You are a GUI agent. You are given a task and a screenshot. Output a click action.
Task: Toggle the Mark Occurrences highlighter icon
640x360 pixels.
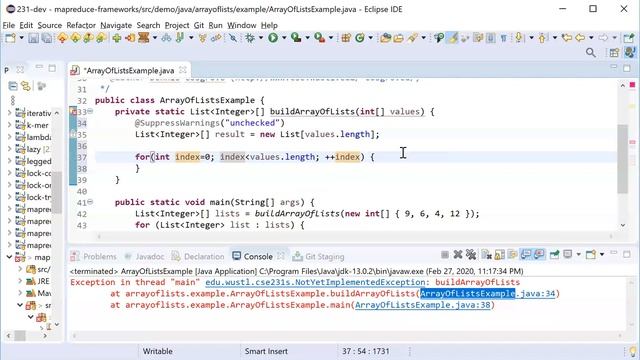pyautogui.click(x=452, y=38)
